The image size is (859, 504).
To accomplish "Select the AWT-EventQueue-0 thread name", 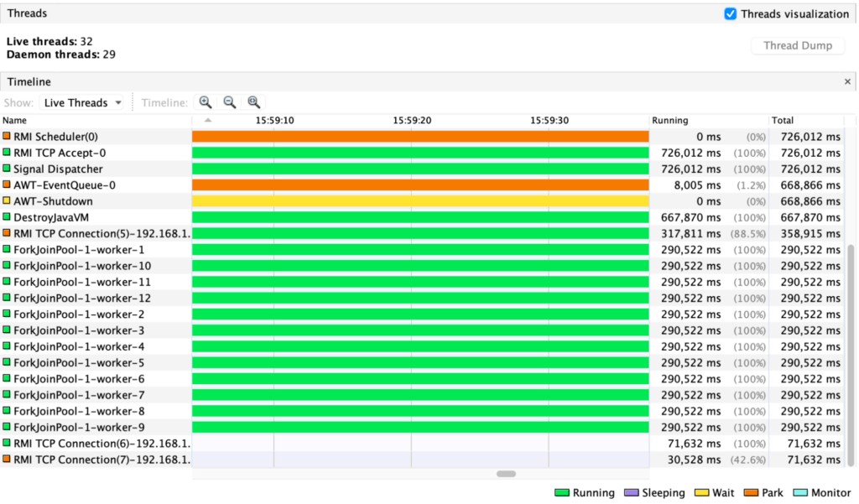I will 65,185.
